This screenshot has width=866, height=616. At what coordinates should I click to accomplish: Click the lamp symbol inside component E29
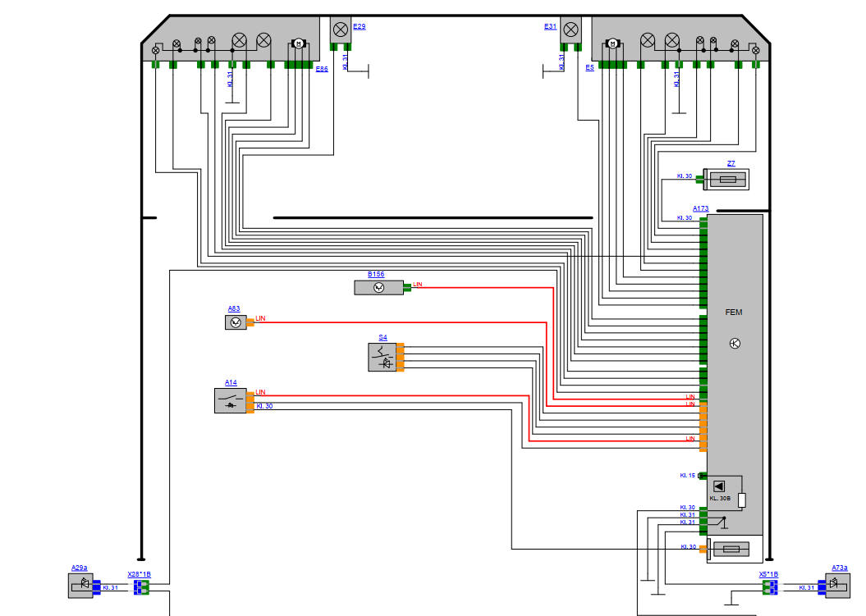[341, 30]
